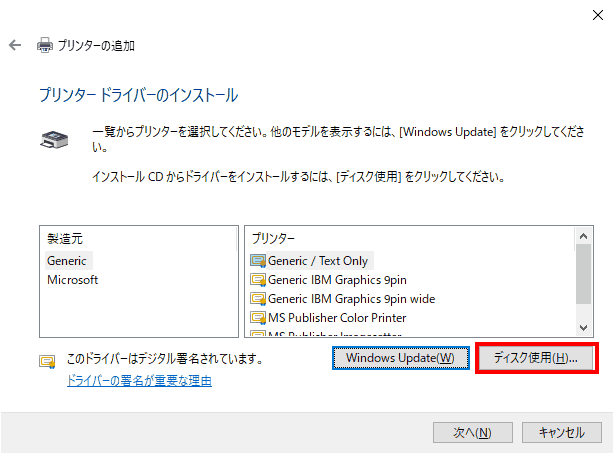Click the ディスク使用(H)... button
This screenshot has height=454, width=614.
pyautogui.click(x=536, y=358)
